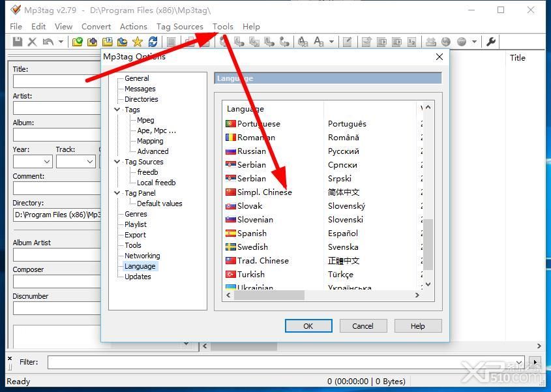The image size is (551, 392).
Task: Open the Convert menu
Action: [x=96, y=26]
